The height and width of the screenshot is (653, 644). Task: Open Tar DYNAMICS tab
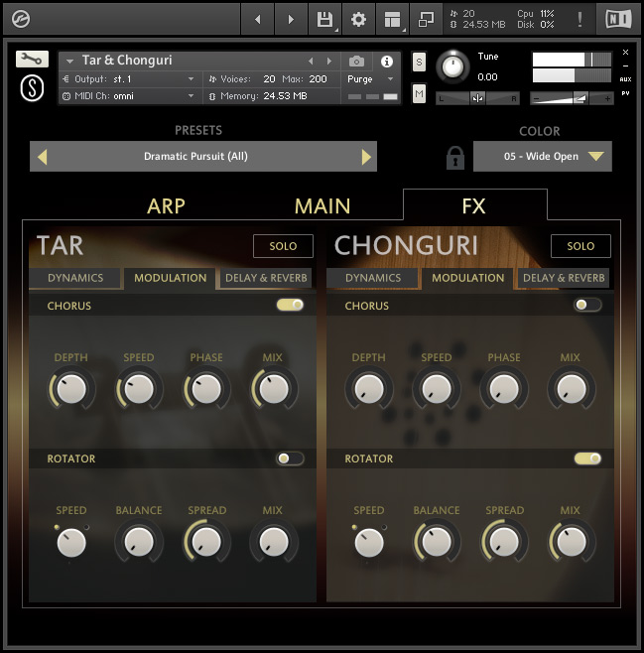[x=75, y=278]
